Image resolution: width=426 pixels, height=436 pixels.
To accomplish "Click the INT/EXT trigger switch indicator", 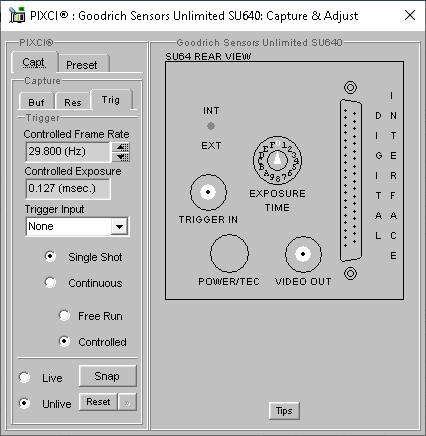I will tap(211, 126).
